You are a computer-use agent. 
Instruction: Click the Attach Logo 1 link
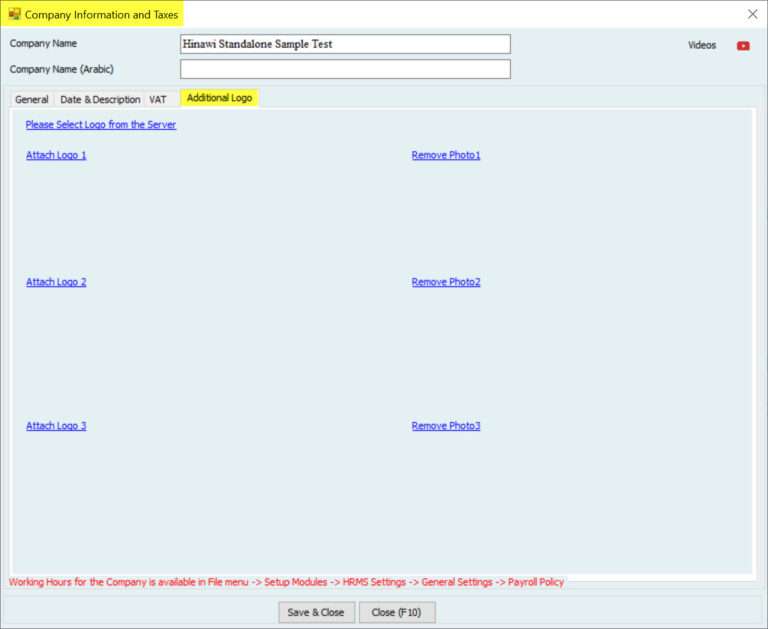[x=56, y=155]
